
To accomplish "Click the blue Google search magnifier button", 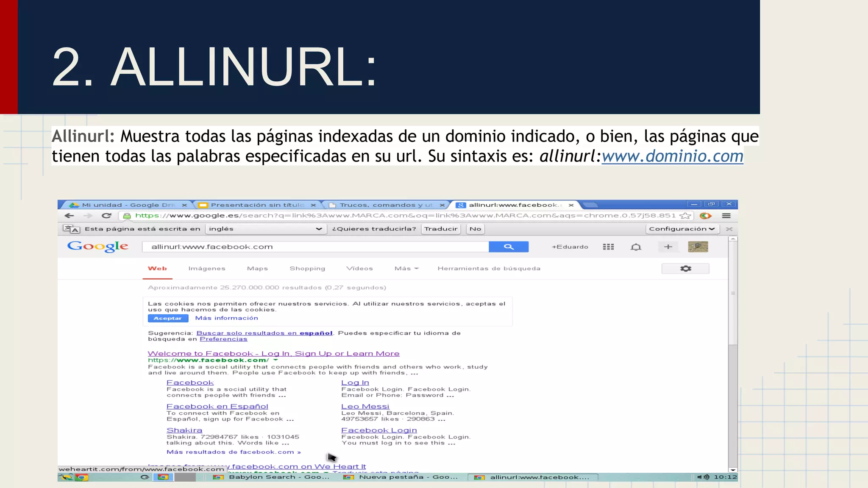I will coord(509,247).
